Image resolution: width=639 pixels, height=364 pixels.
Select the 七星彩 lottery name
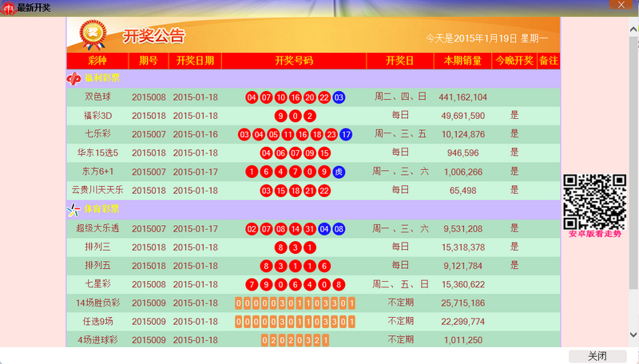click(x=97, y=284)
